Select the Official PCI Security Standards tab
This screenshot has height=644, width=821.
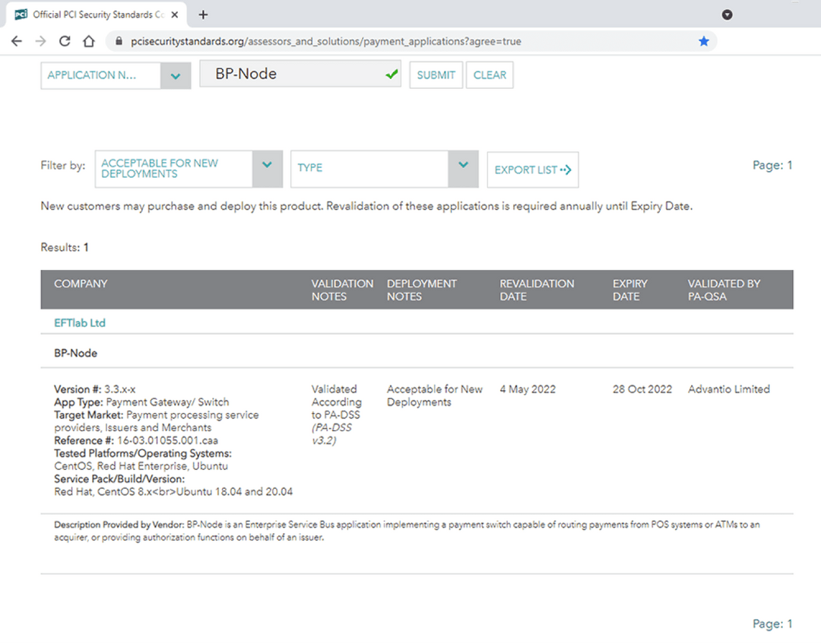(x=97, y=14)
